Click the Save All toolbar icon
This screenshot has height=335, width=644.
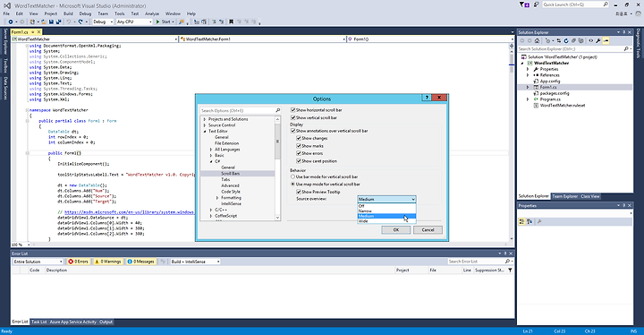59,21
